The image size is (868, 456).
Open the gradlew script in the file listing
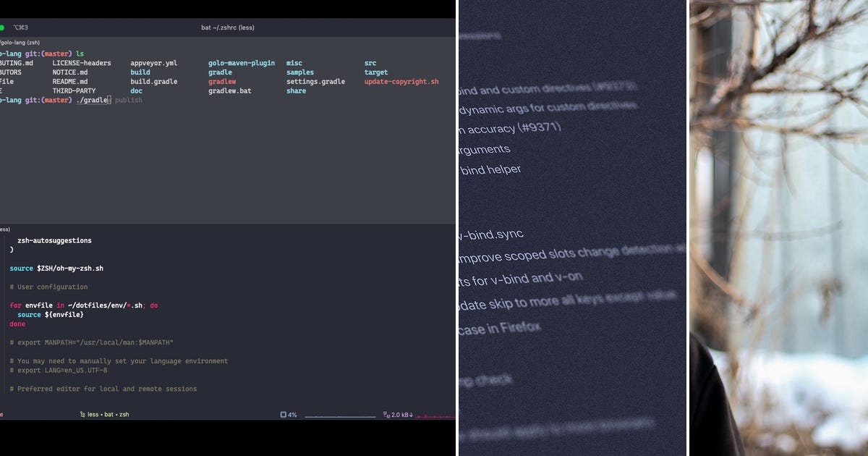(x=221, y=81)
